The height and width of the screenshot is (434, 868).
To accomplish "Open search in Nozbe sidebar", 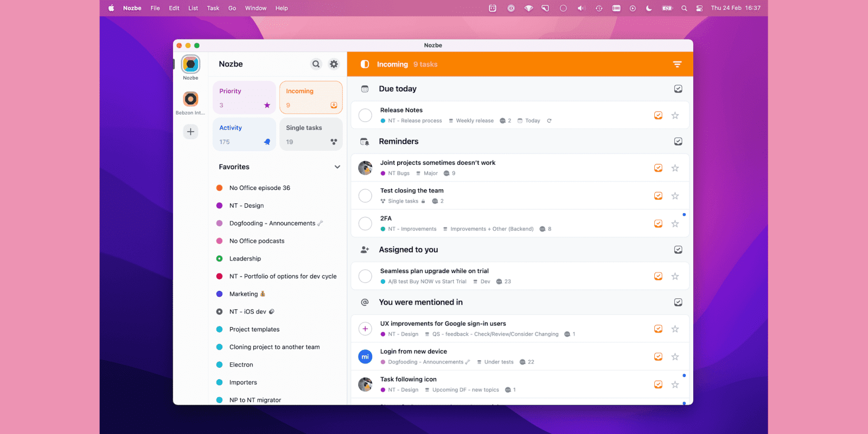I will [x=316, y=64].
